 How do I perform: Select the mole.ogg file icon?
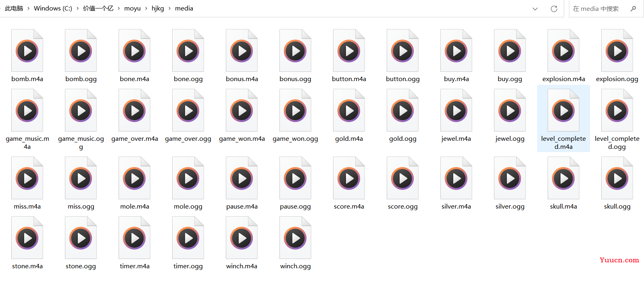click(188, 178)
